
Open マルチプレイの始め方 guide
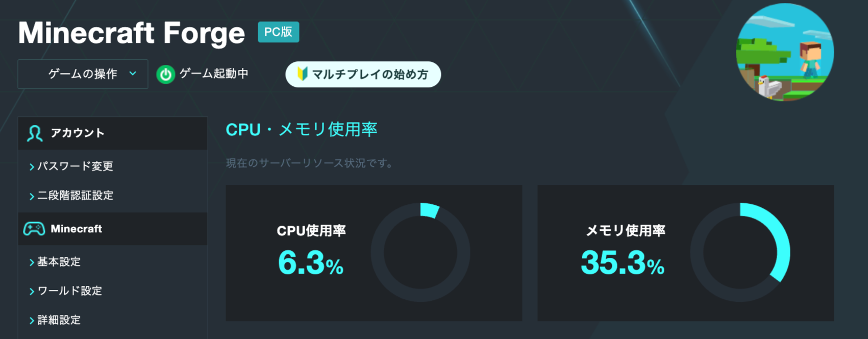(x=363, y=75)
